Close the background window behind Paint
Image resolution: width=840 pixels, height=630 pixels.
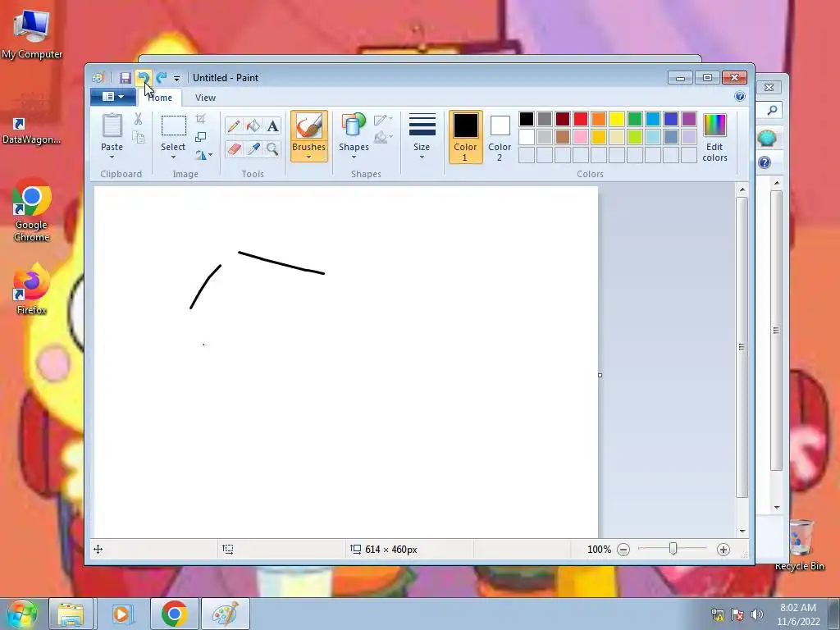[769, 87]
